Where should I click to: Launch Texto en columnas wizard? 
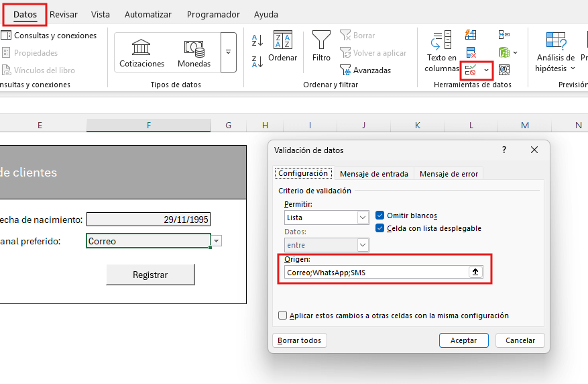(441, 52)
